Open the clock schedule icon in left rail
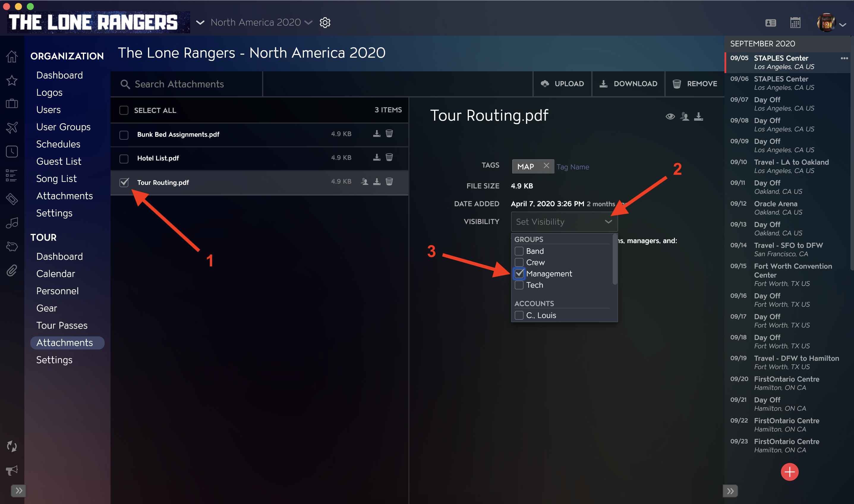Image resolution: width=854 pixels, height=504 pixels. tap(12, 152)
